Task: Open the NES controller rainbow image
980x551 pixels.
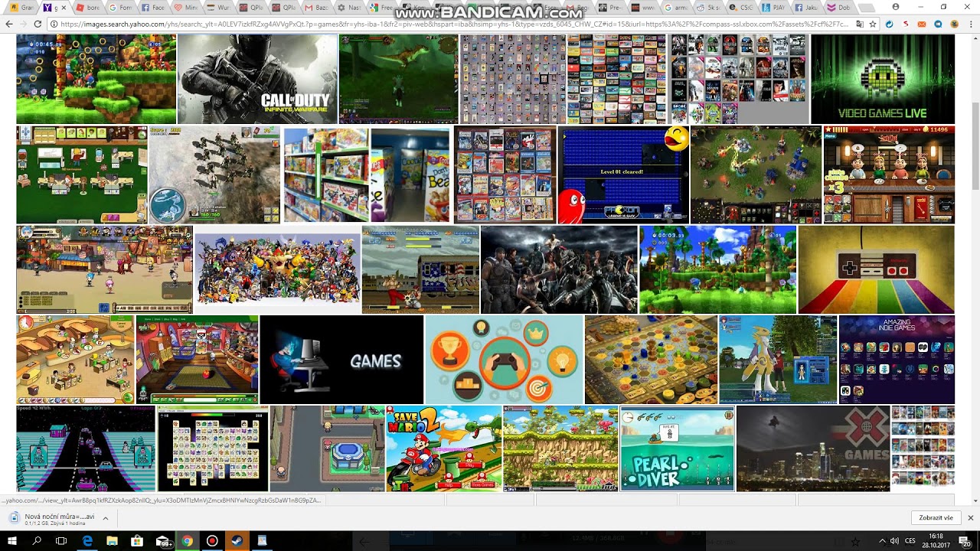Action: coord(877,269)
